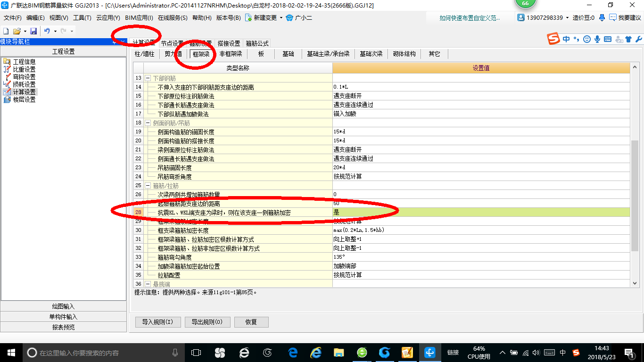The width and height of the screenshot is (644, 362).
Task: Click the 工程信息 icon in navigation
Action: coord(7,61)
